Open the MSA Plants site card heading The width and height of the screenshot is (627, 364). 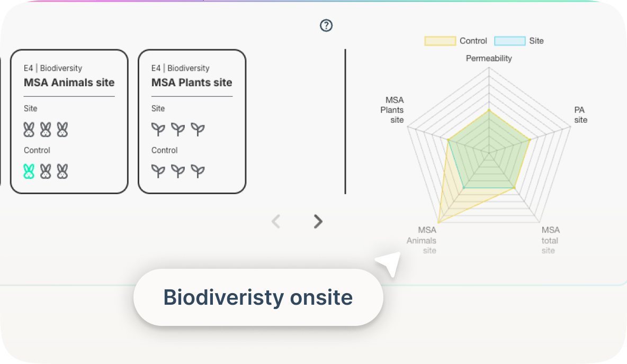192,83
